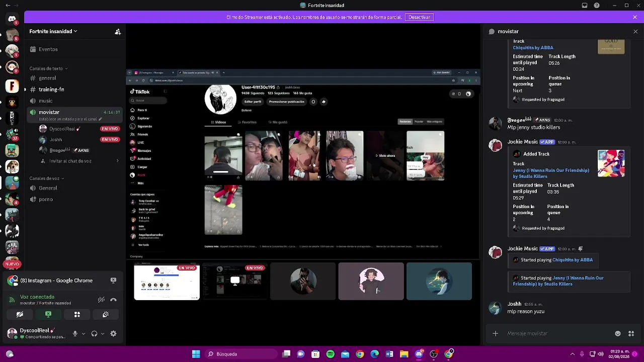Open the NUEVO server indicator in sidebar
644x362 pixels.
12,264
